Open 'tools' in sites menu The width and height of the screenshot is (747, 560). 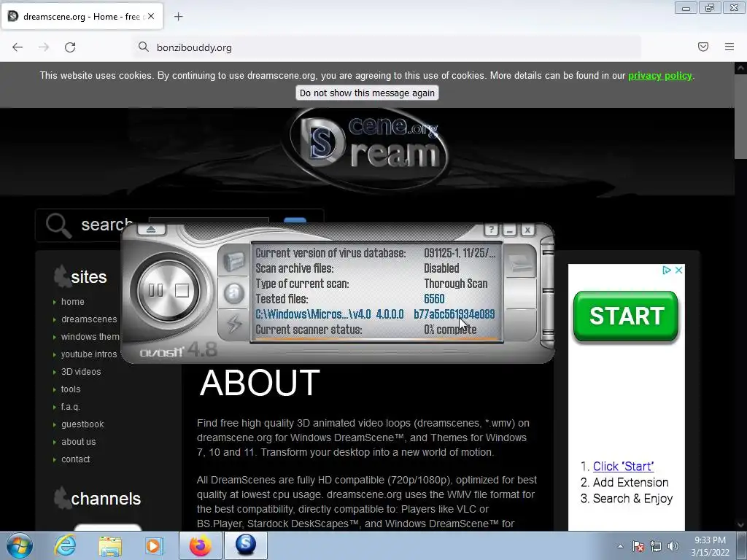(71, 389)
